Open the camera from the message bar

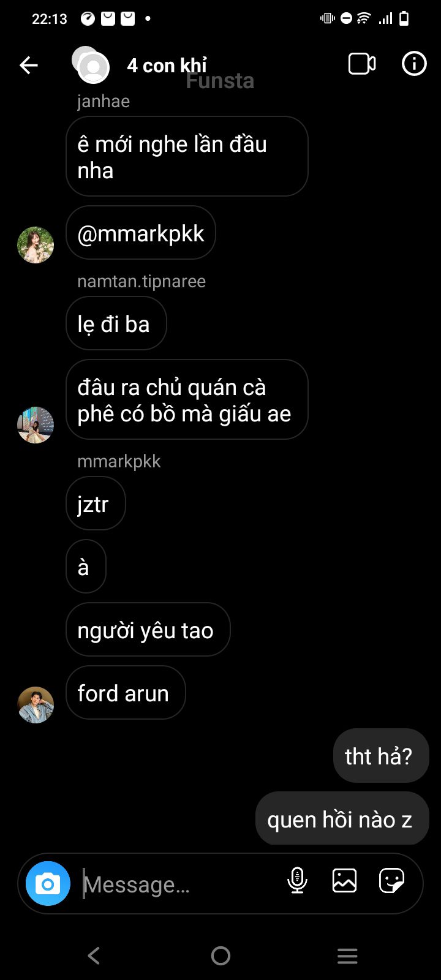click(x=48, y=883)
